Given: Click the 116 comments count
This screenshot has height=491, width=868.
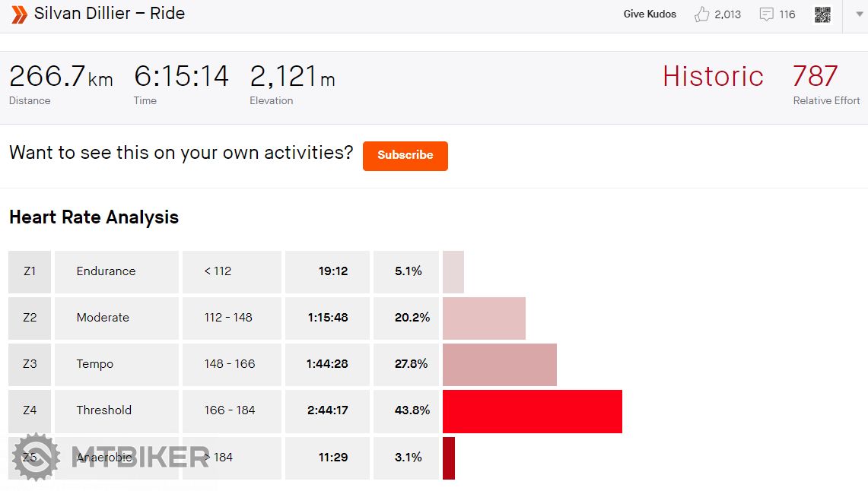Looking at the screenshot, I should point(787,14).
